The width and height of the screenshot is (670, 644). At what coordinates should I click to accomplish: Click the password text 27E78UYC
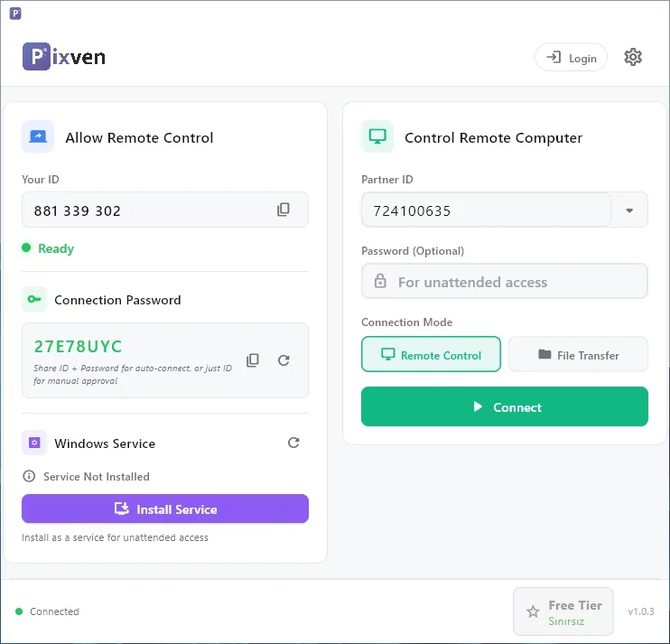pos(78,347)
